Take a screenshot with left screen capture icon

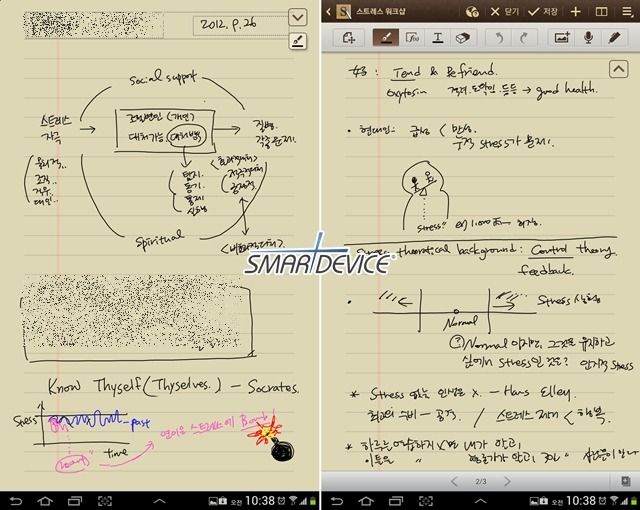coord(105,501)
